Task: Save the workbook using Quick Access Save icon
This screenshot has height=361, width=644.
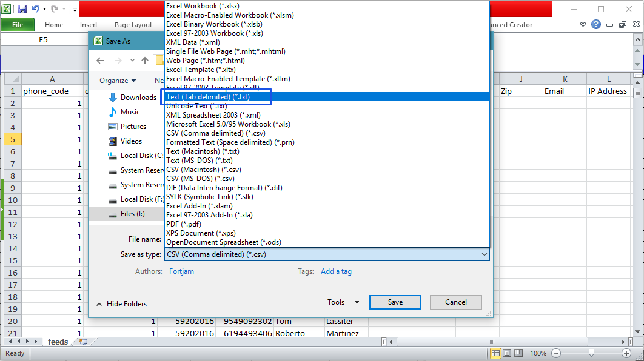Action: tap(22, 8)
